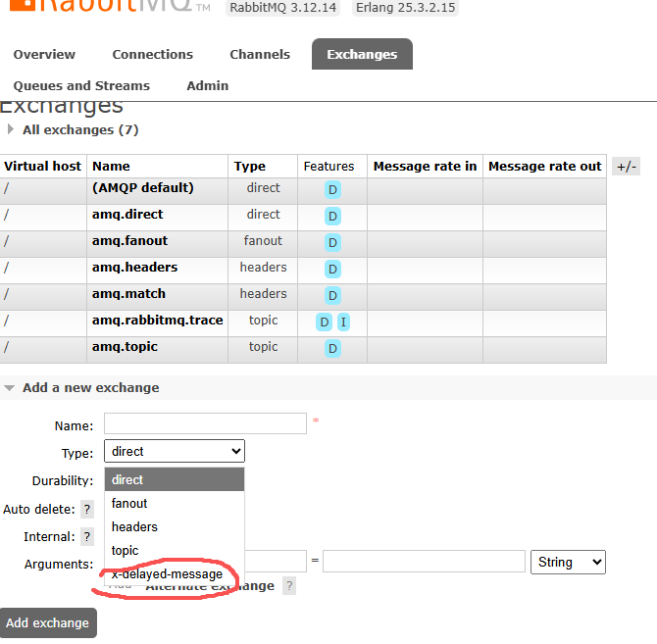Screen dimensions: 657x644
Task: Open the amq.headers exchange link
Action: tap(134, 268)
